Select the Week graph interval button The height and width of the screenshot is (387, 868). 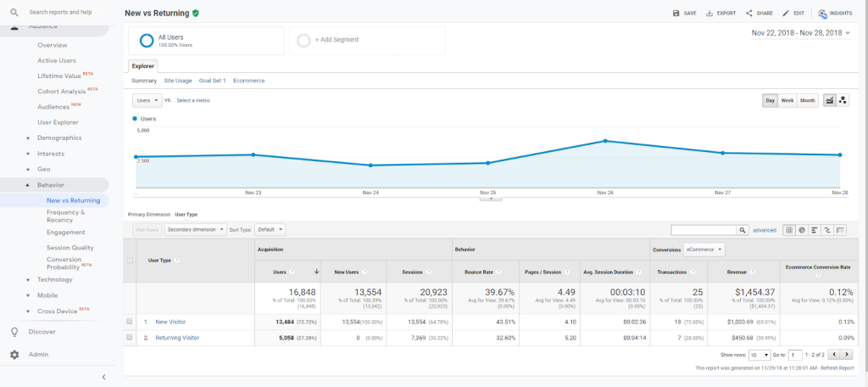coord(787,100)
